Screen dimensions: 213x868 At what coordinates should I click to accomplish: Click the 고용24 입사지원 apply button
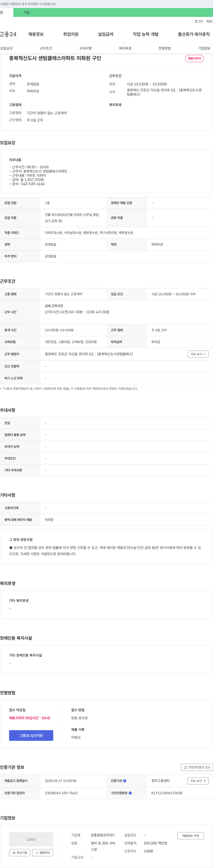tap(31, 735)
